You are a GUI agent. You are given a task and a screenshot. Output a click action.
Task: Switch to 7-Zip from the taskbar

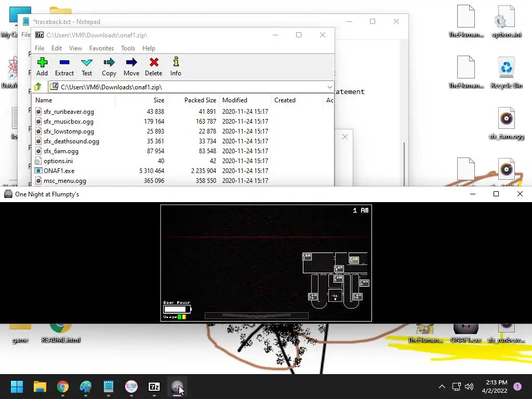(x=154, y=387)
